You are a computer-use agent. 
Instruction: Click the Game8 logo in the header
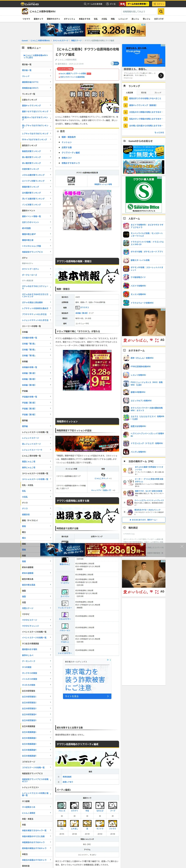tap(30, 4)
